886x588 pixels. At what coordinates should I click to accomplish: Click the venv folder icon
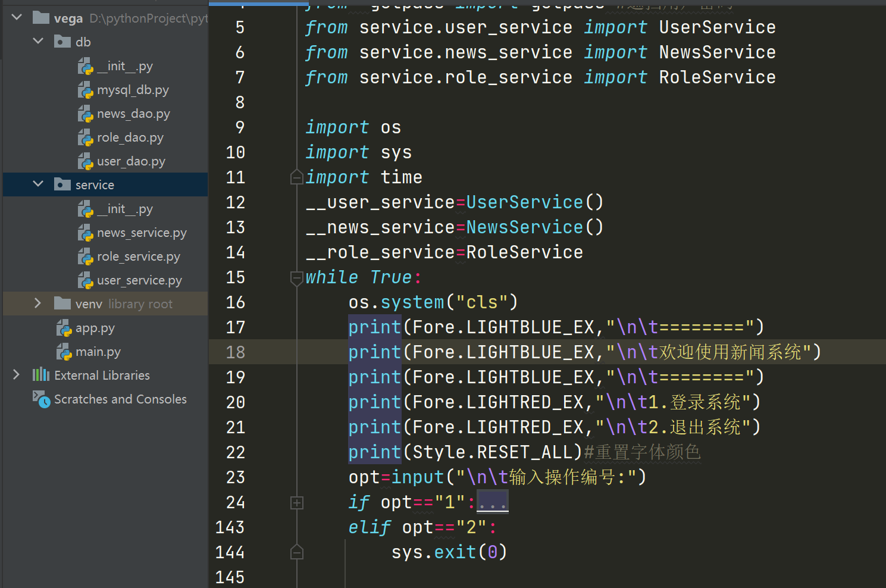pos(62,304)
